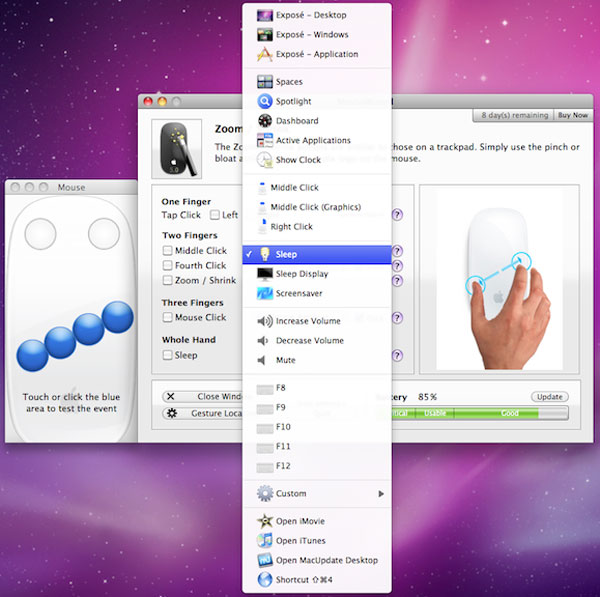The height and width of the screenshot is (597, 600).
Task: Click the Mute speaker icon
Action: [261, 360]
